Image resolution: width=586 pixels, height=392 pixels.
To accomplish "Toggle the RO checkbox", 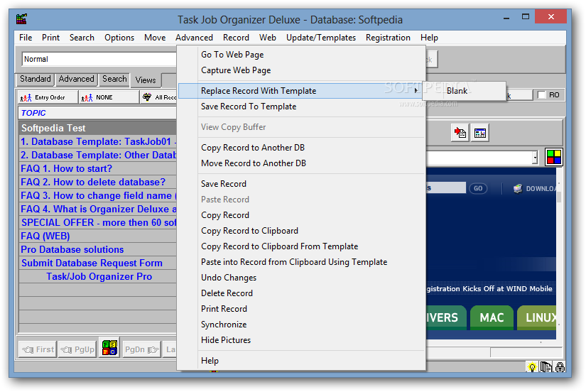I will pyautogui.click(x=541, y=95).
